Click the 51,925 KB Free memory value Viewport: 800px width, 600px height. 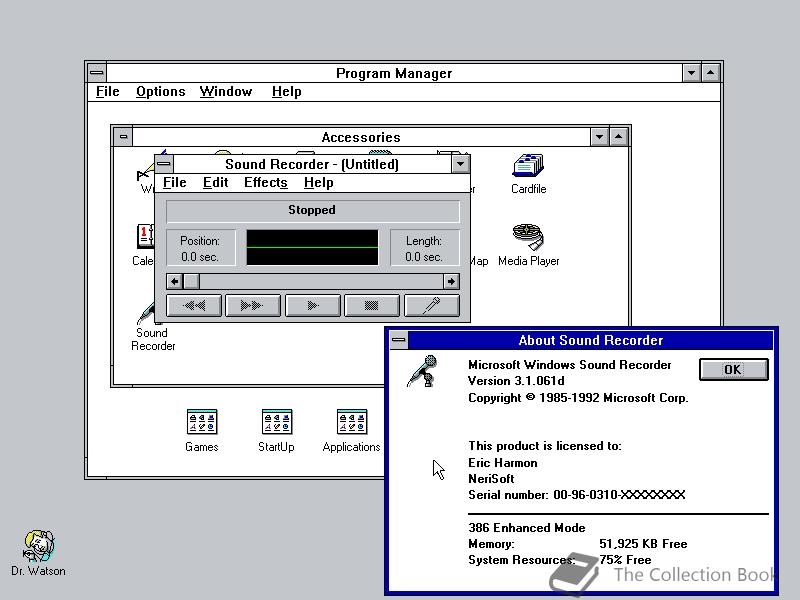(x=643, y=544)
